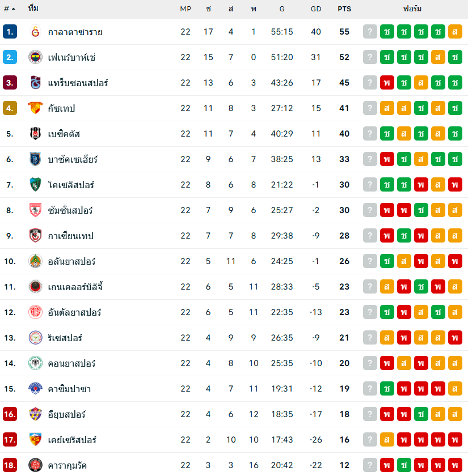Click the red rank 18 position badge
The width and height of the screenshot is (468, 476).
pyautogui.click(x=10, y=465)
